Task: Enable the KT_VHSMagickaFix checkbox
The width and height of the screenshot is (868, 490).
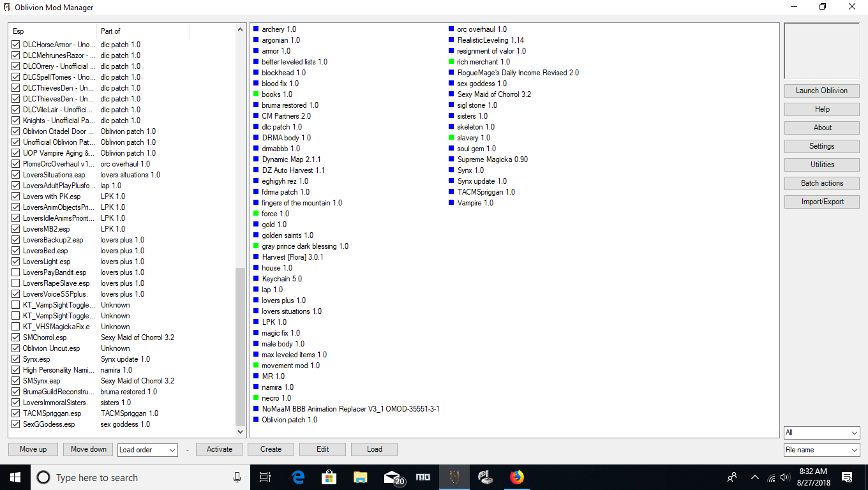Action: tap(17, 327)
